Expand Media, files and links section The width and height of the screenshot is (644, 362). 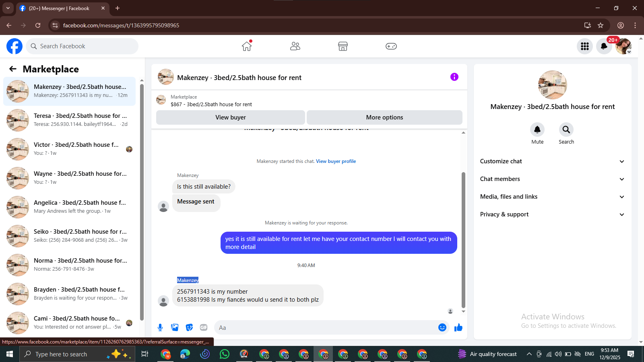[552, 197]
